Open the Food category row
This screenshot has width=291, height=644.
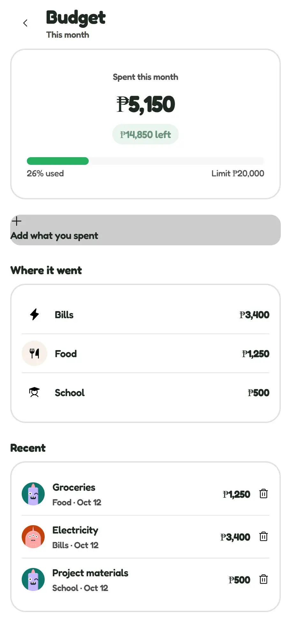(145, 354)
